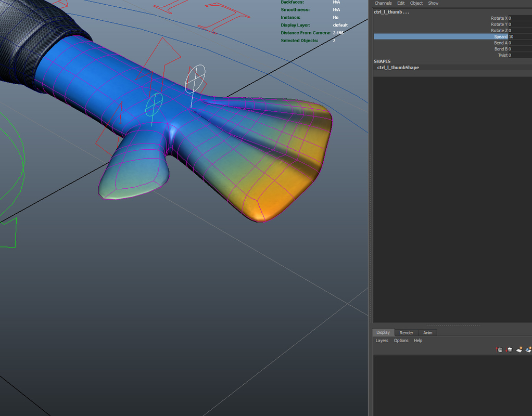The image size is (532, 416).
Task: Select the Twist attribute label
Action: pos(502,55)
